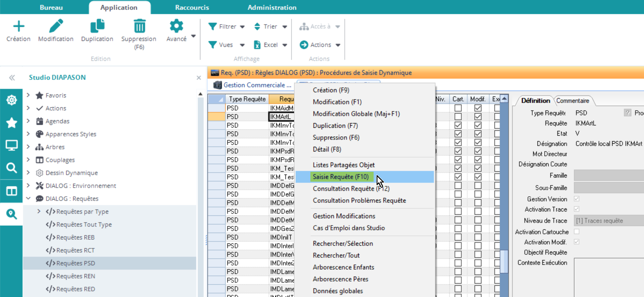Screen dimensions: 644x297
Task: Click the magnifier search sidebar icon
Action: click(x=11, y=168)
